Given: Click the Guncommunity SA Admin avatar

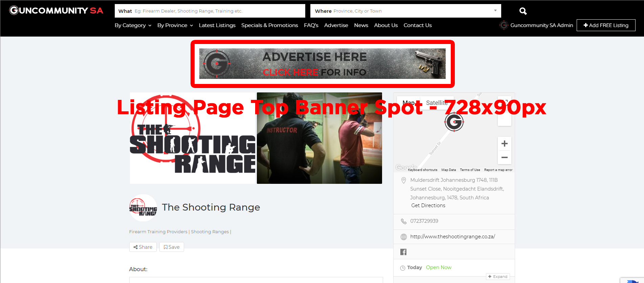Looking at the screenshot, I should pyautogui.click(x=504, y=25).
